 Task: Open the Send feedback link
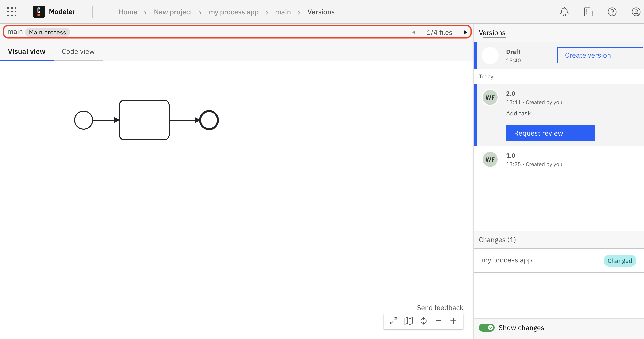[x=440, y=307]
